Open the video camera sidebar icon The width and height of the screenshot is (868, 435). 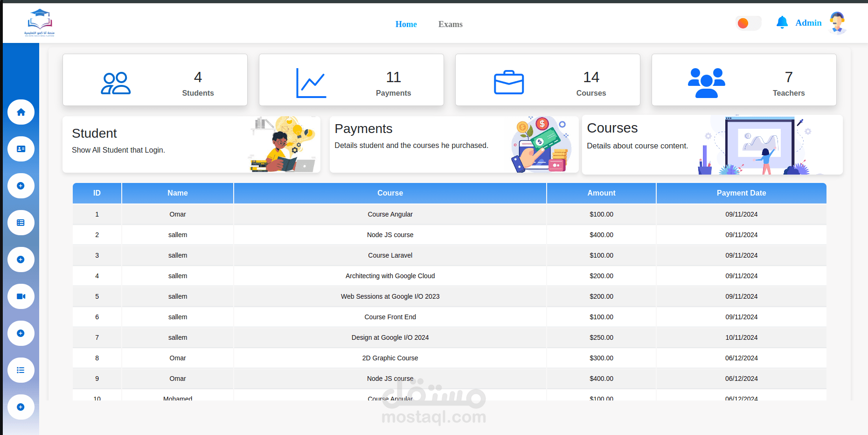pyautogui.click(x=21, y=296)
